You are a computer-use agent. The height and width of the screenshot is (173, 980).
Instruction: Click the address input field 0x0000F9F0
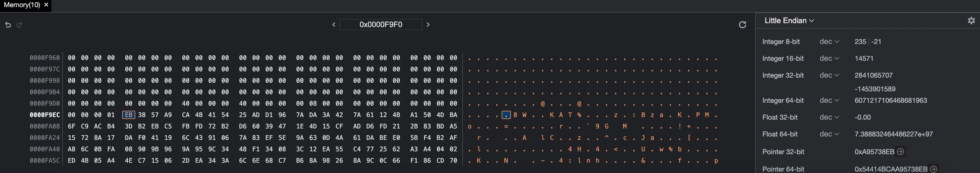coord(381,25)
